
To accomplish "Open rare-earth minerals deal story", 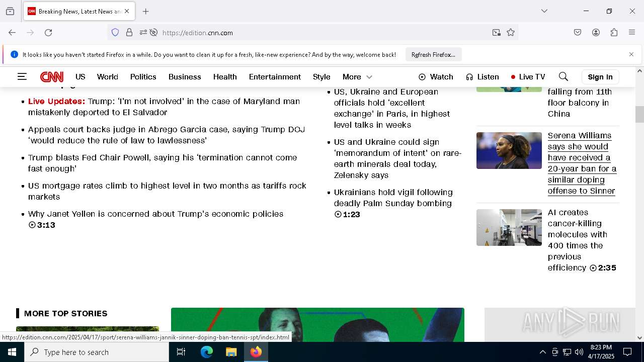I will coord(397,158).
